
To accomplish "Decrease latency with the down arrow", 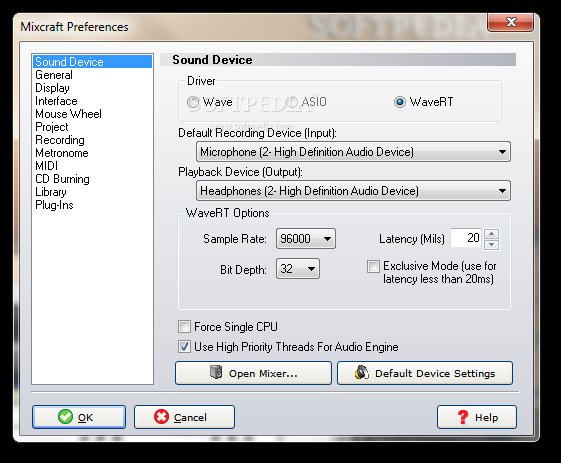I will coord(492,245).
